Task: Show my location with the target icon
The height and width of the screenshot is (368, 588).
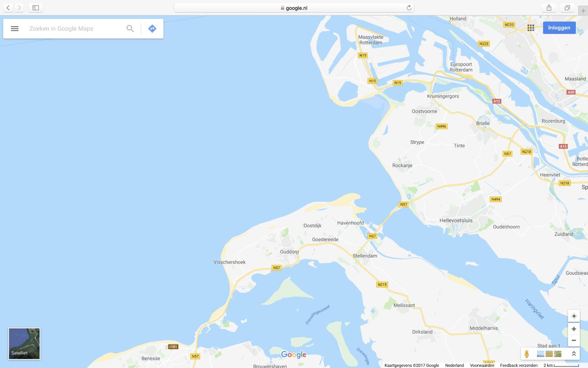Action: click(574, 316)
